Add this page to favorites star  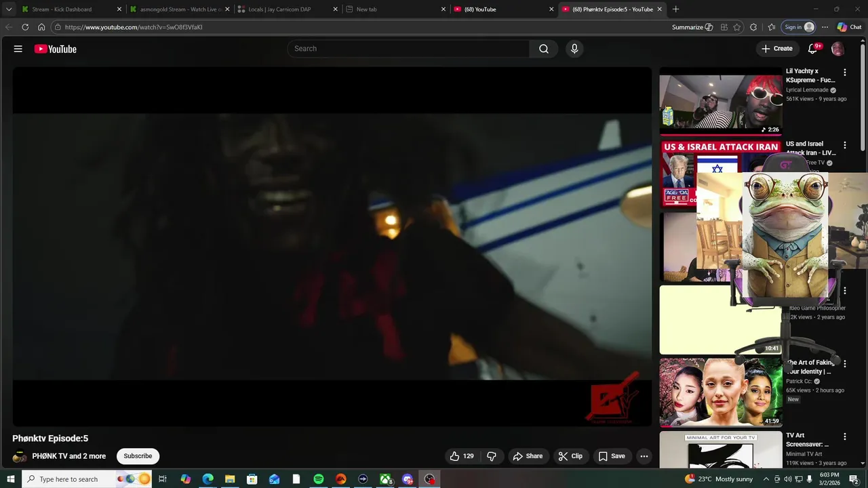pos(737,27)
